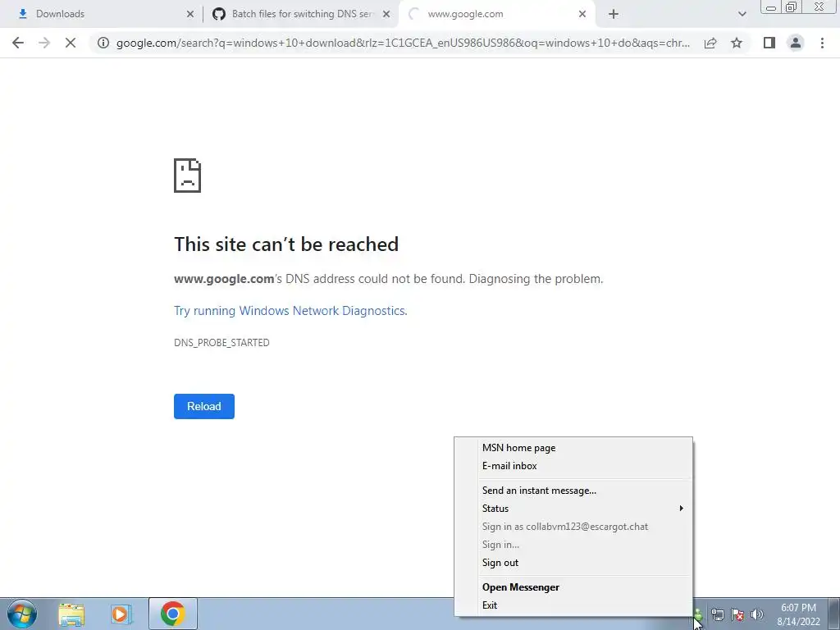Click Chrome icon in the taskbar
Image resolution: width=840 pixels, height=630 pixels.
pos(172,614)
